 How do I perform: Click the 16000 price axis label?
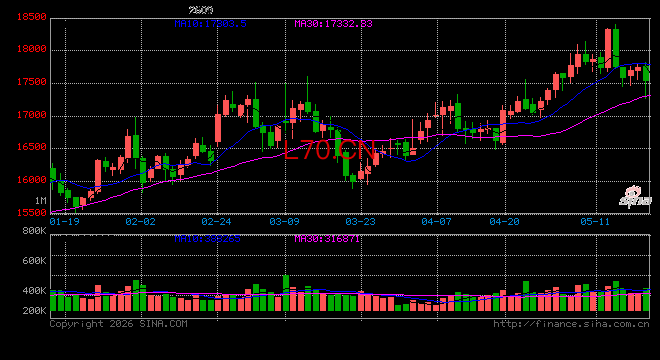(x=32, y=180)
